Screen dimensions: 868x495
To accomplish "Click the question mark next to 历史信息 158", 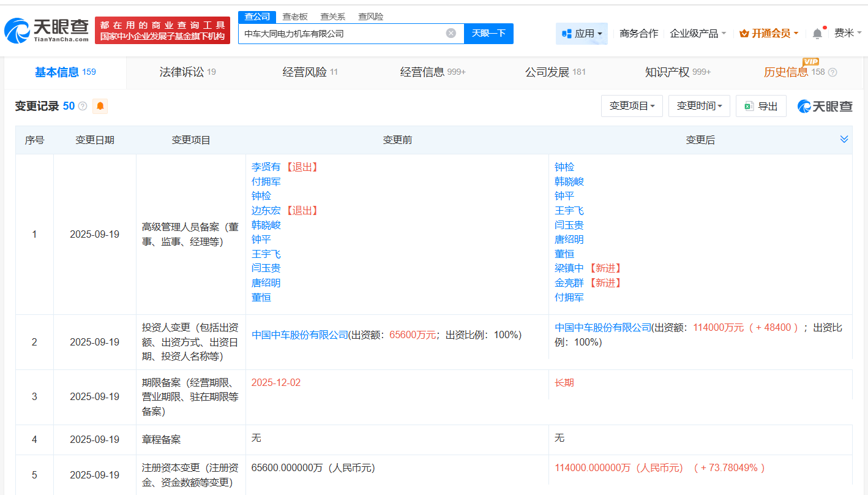I will (832, 72).
